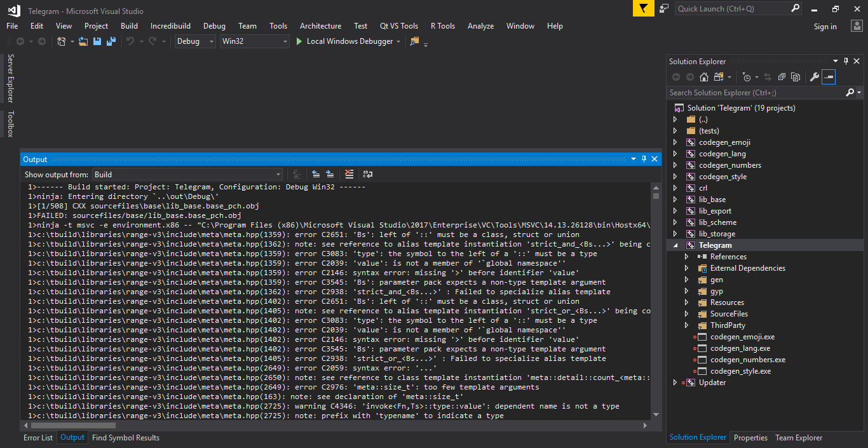
Task: Switch to the Error List tab
Action: pyautogui.click(x=37, y=437)
